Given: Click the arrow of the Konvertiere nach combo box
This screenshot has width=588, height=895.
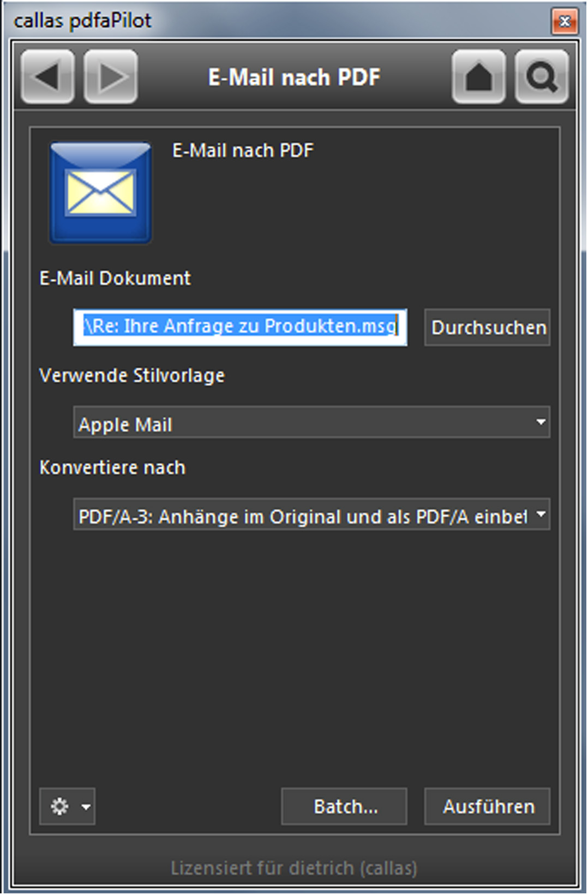Looking at the screenshot, I should [x=540, y=514].
